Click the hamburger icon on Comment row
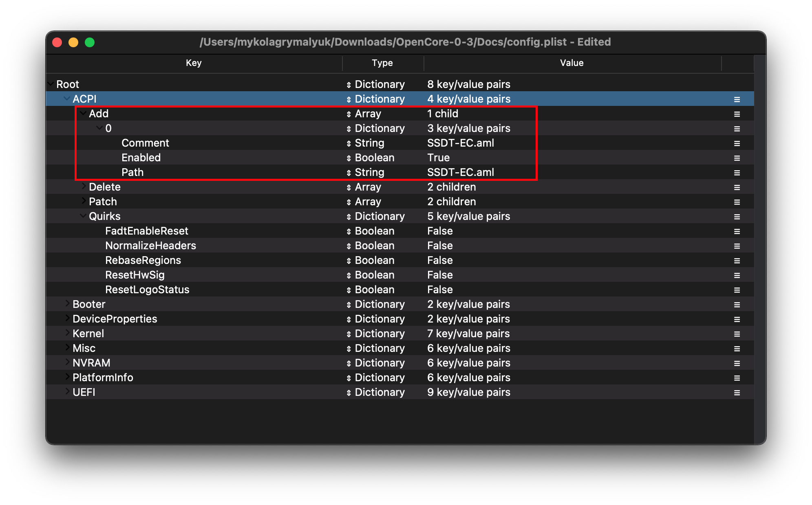The width and height of the screenshot is (812, 505). (737, 143)
